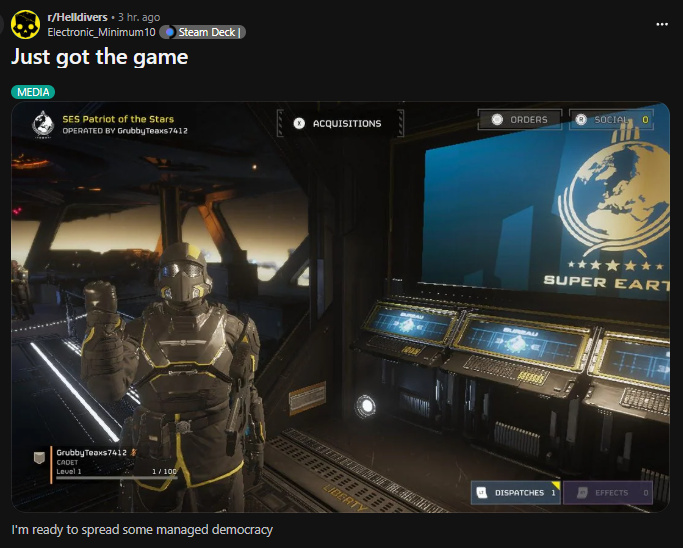This screenshot has width=683, height=548.
Task: Open the ACQUISITIONS menu in game
Action: click(x=340, y=123)
